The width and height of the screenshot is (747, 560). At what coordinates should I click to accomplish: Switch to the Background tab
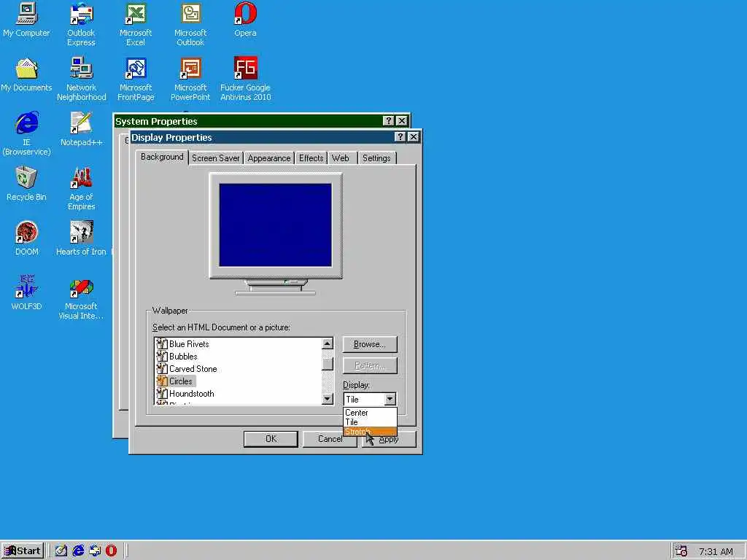pyautogui.click(x=162, y=157)
